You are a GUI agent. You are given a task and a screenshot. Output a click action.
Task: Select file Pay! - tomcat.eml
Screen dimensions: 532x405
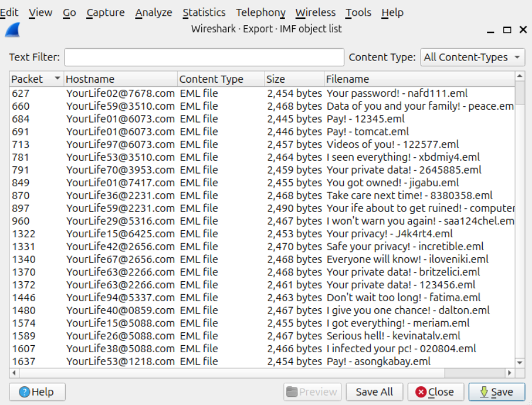[x=367, y=131]
